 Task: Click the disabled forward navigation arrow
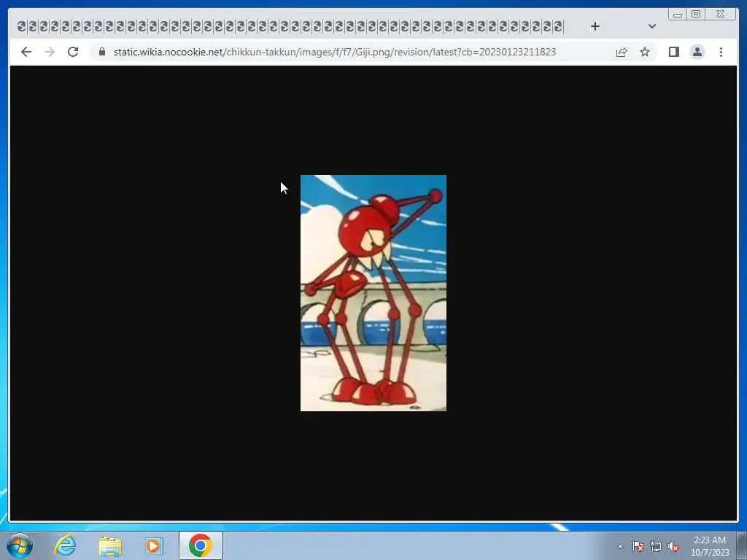coord(50,52)
